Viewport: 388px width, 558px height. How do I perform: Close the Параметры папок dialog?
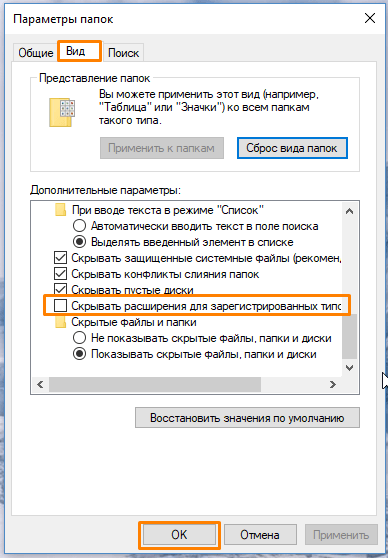click(x=370, y=18)
